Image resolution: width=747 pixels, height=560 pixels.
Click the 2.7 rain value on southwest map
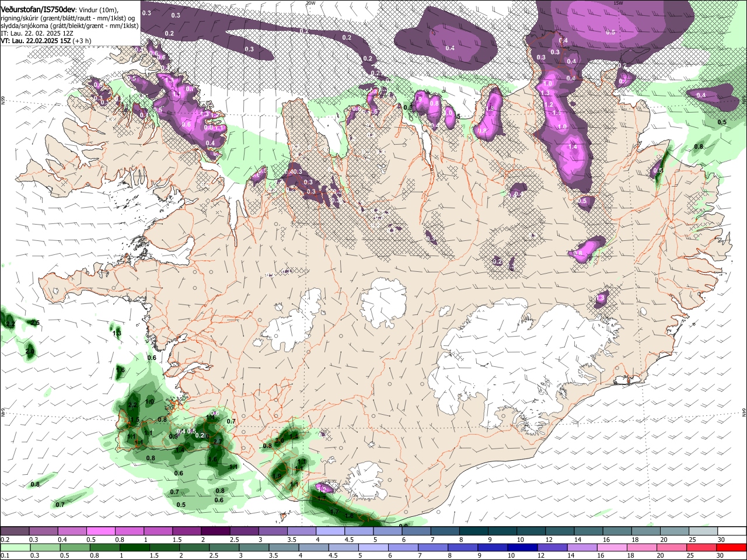tap(218, 442)
